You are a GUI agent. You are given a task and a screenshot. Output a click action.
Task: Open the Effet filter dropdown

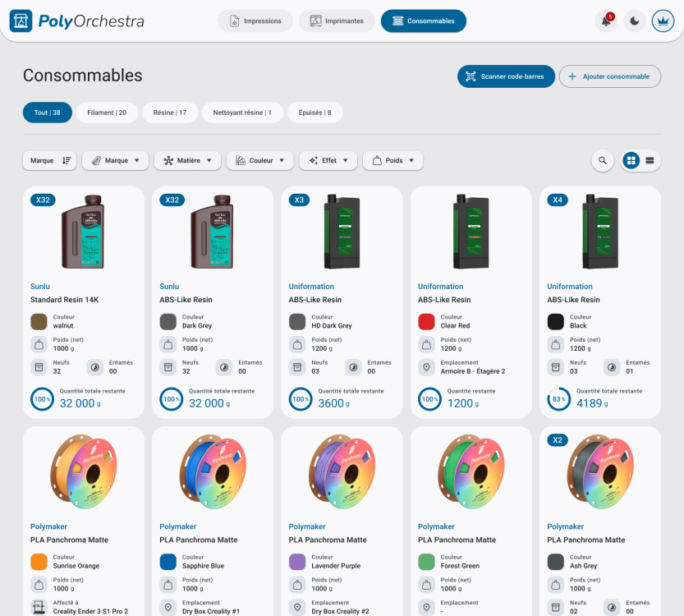point(328,160)
